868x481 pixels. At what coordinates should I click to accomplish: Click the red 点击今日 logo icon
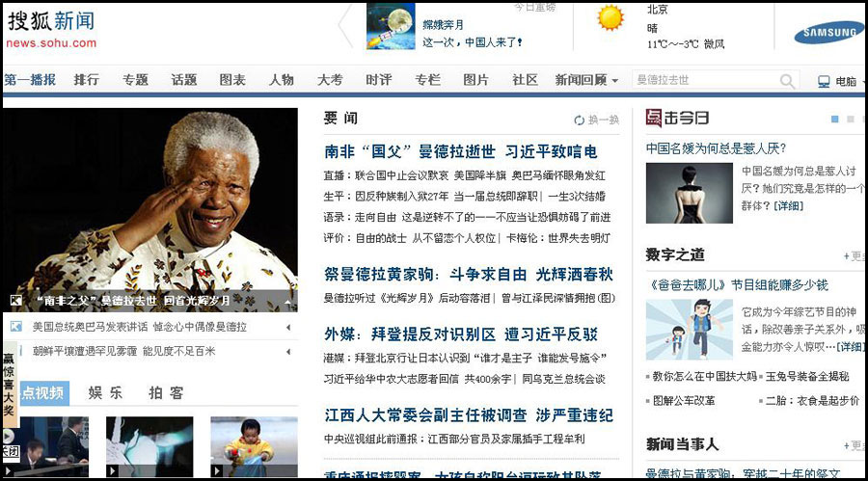(654, 119)
